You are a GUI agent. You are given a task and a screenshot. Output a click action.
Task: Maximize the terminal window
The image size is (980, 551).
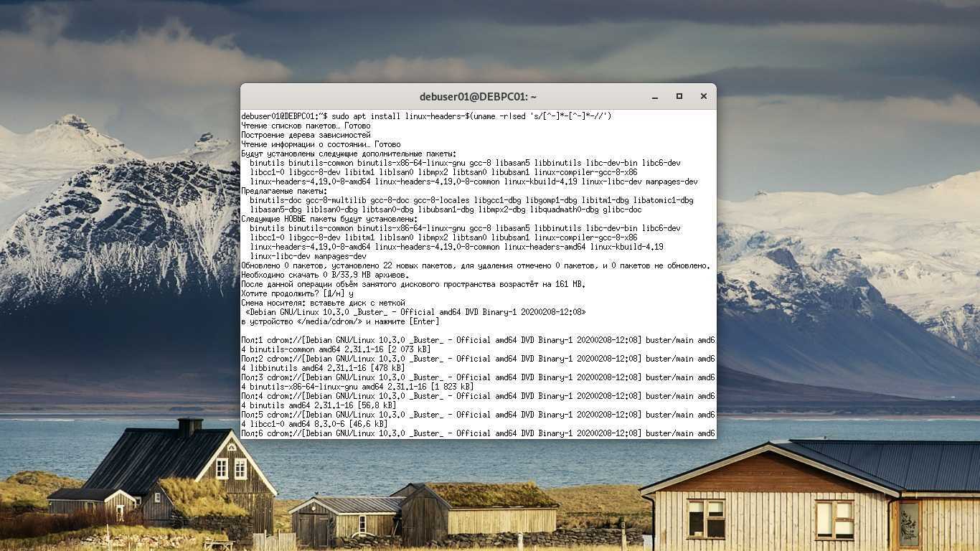click(x=679, y=96)
